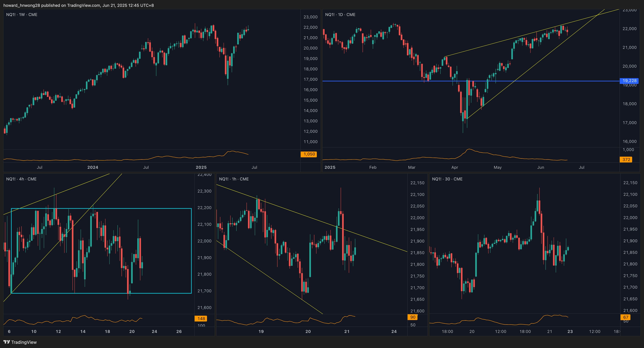This screenshot has height=348, width=644.
Task: Select the NQ1! 30 CME chart title
Action: point(447,179)
